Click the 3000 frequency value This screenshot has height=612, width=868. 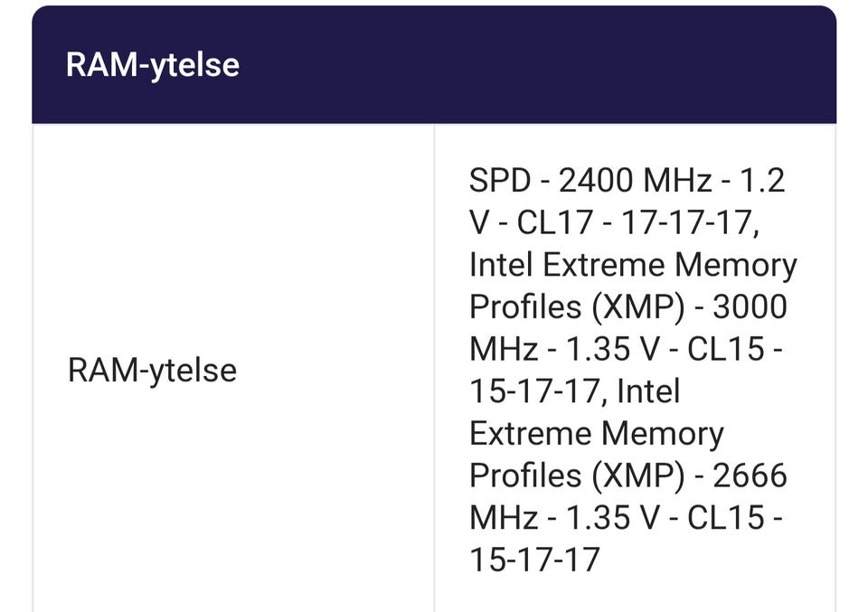(750, 306)
